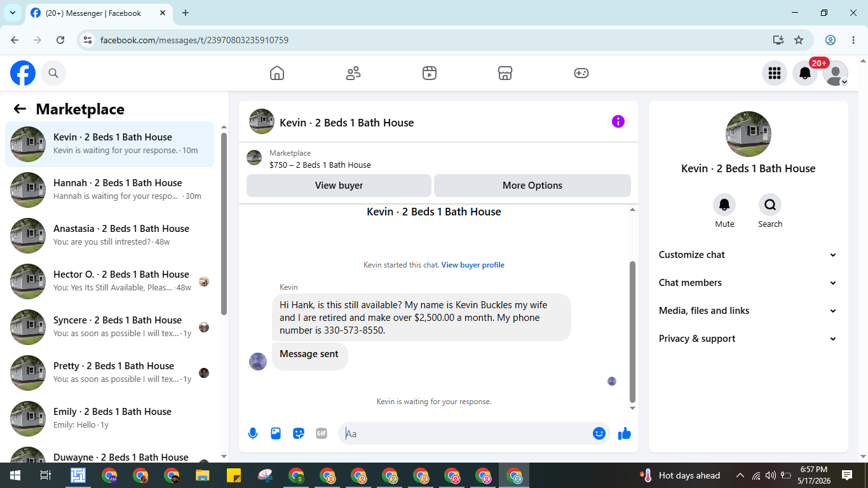Click the More Options button
Image resolution: width=868 pixels, height=488 pixels.
point(532,186)
